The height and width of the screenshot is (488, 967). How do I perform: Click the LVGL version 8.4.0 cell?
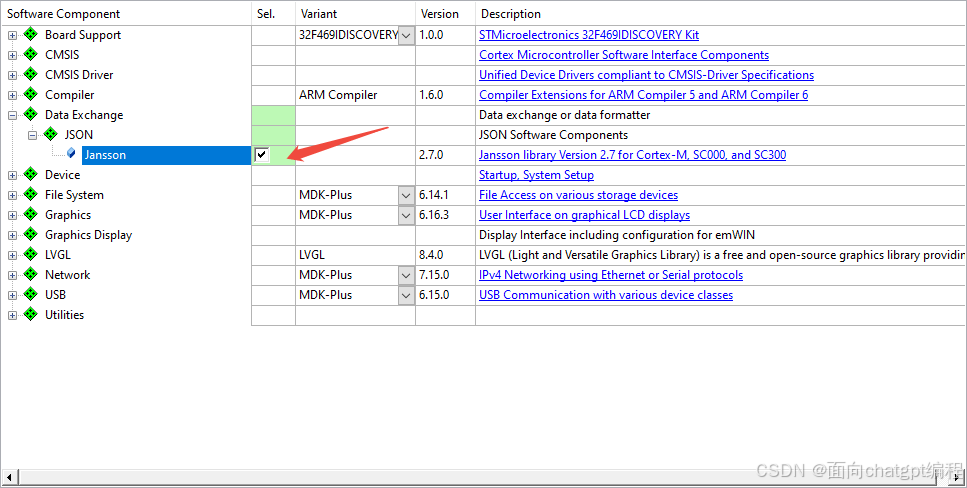pyautogui.click(x=445, y=255)
